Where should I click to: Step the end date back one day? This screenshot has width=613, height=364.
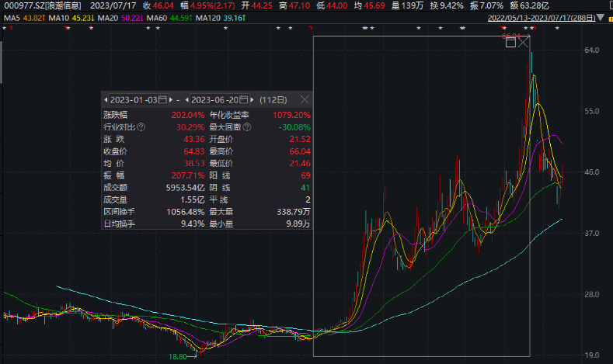(187, 100)
